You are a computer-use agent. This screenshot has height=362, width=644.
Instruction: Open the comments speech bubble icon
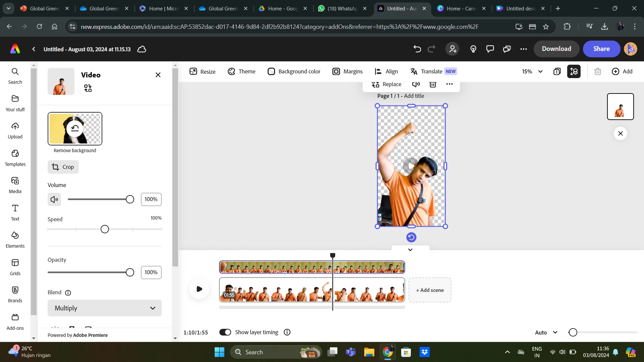pyautogui.click(x=490, y=49)
